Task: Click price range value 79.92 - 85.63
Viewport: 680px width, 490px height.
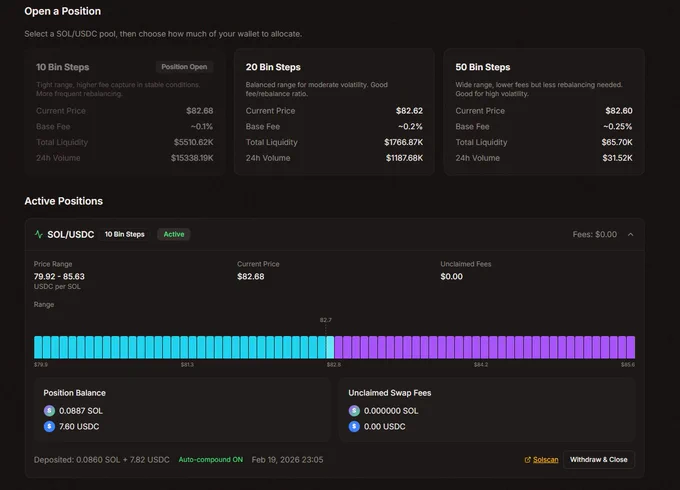Action: pos(59,276)
